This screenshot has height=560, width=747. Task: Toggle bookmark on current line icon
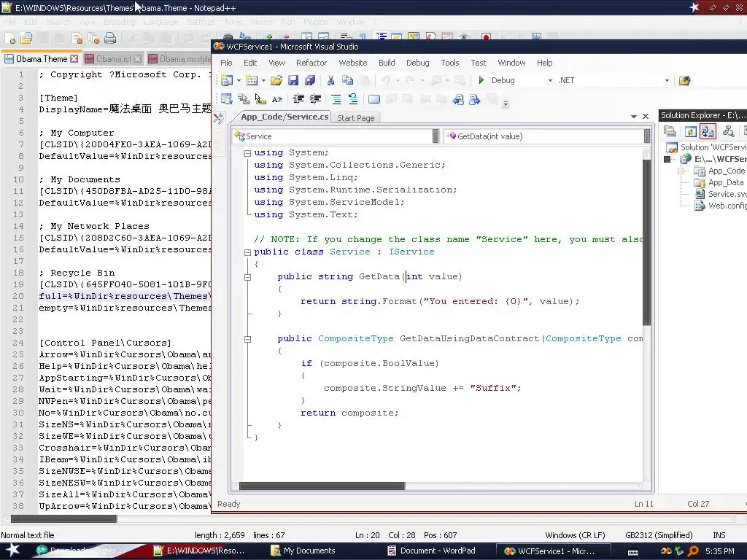click(x=374, y=99)
